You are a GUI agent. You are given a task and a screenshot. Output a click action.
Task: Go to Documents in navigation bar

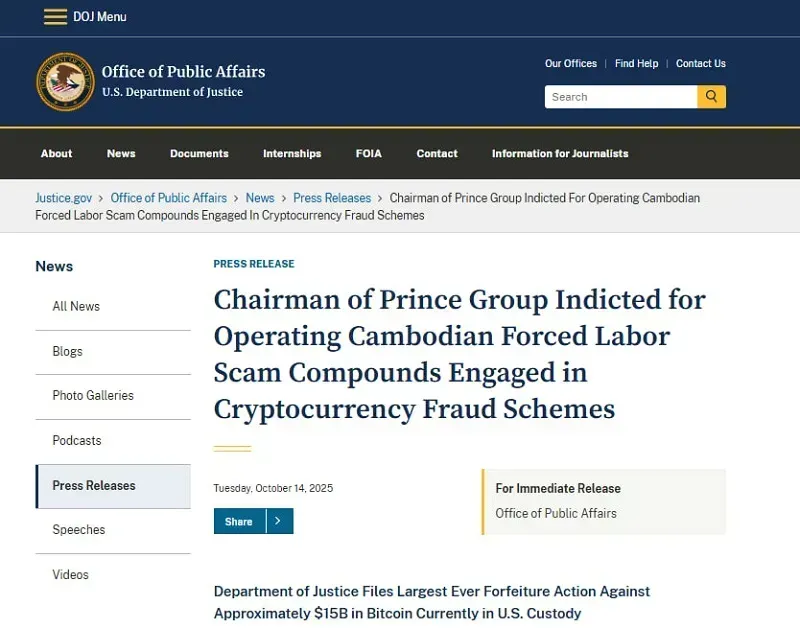point(199,154)
